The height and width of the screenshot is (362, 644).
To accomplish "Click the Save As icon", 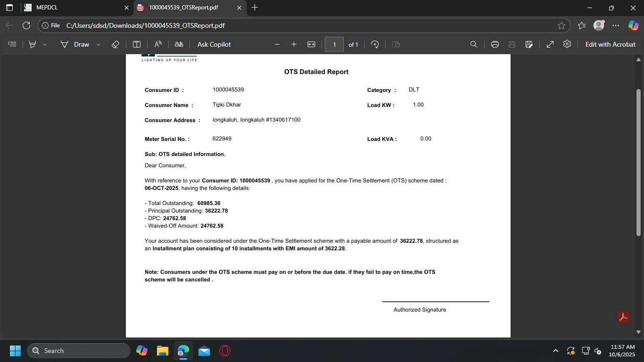I will pyautogui.click(x=529, y=44).
